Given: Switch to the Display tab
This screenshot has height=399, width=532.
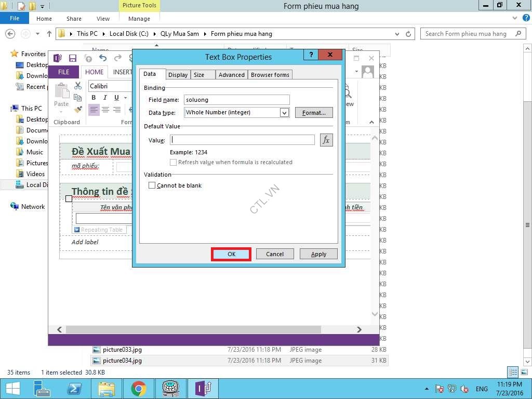Looking at the screenshot, I should (178, 75).
